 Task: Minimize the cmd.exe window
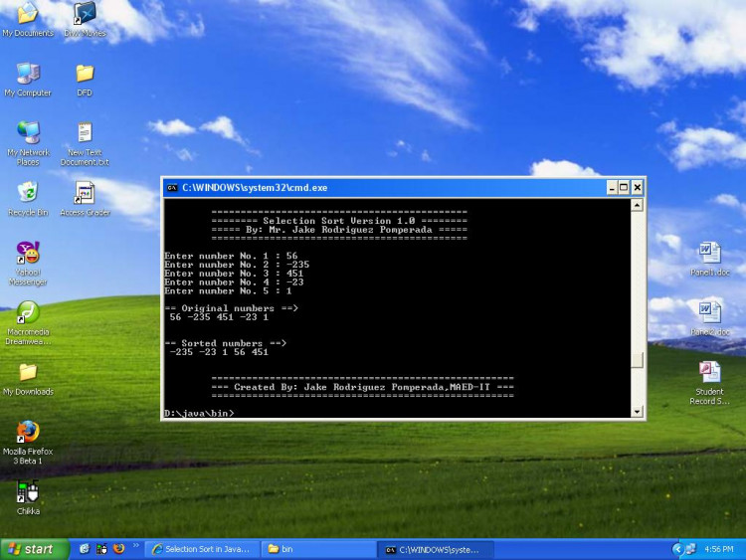pyautogui.click(x=613, y=187)
